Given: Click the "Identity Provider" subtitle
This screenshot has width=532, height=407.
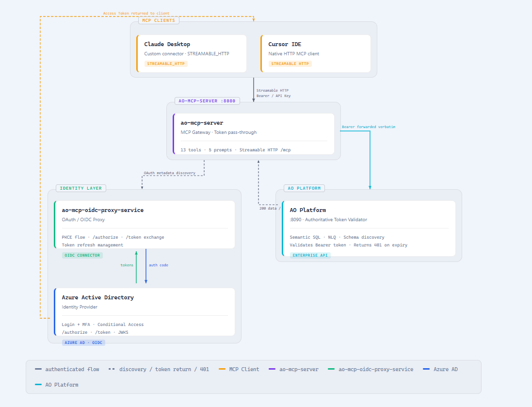Looking at the screenshot, I should point(80,307).
